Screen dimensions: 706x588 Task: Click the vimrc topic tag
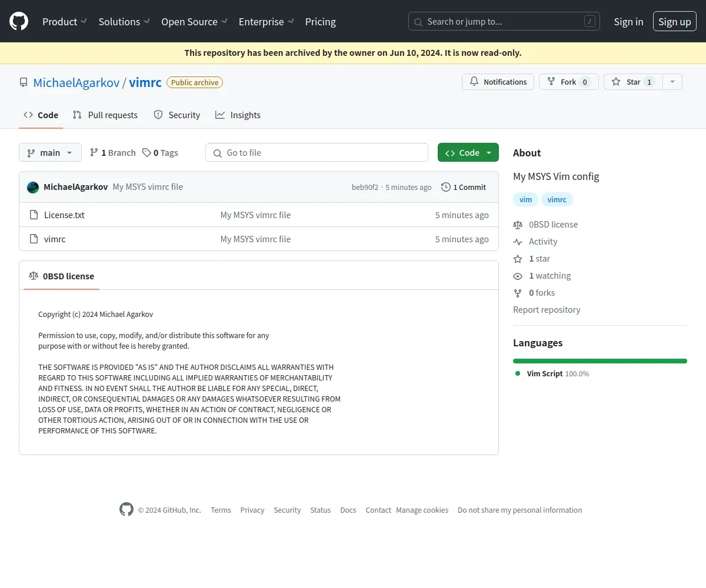coord(557,200)
